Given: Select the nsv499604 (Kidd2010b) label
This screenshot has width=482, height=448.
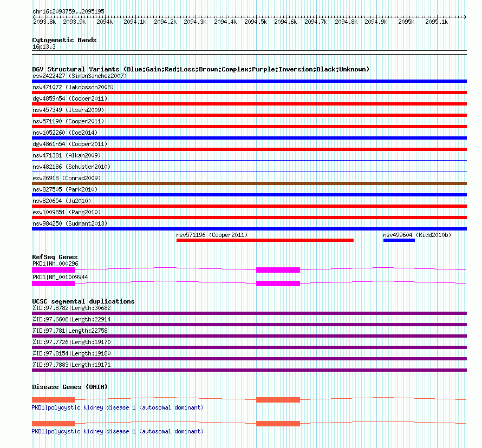Looking at the screenshot, I should [417, 235].
